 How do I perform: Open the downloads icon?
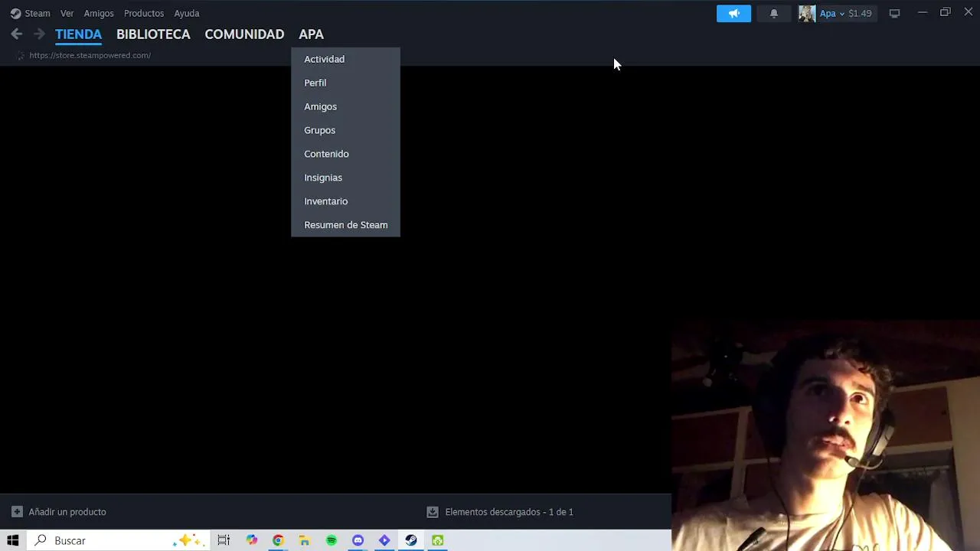click(x=433, y=512)
